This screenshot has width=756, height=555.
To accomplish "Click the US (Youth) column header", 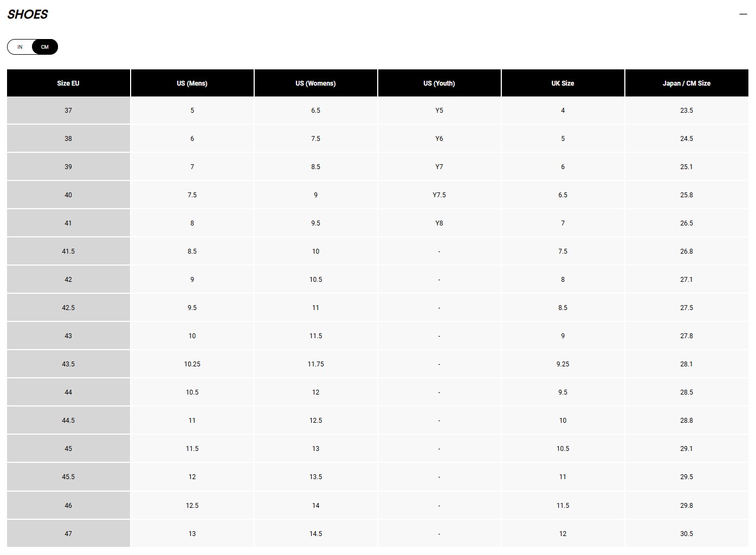I will [x=439, y=83].
